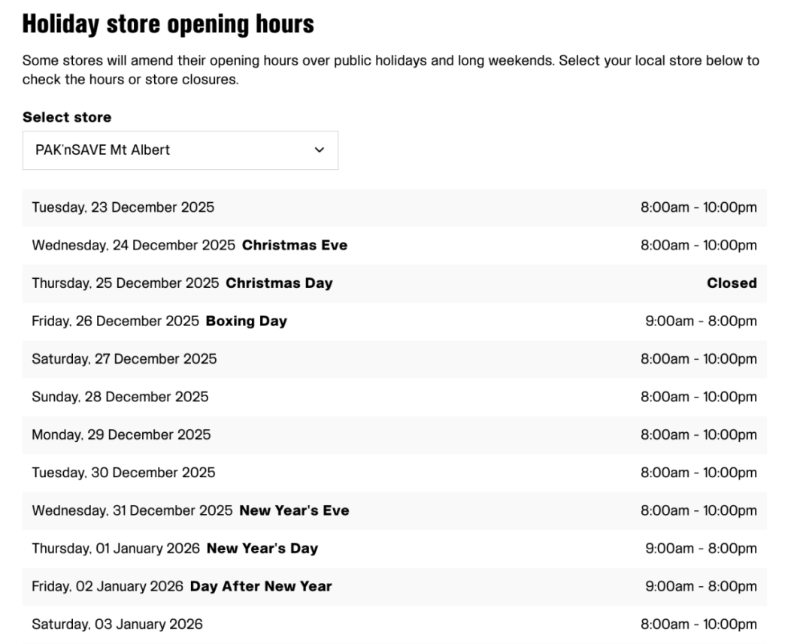Screen dimensions: 812x644
Task: Click the Select store label
Action: 67,117
